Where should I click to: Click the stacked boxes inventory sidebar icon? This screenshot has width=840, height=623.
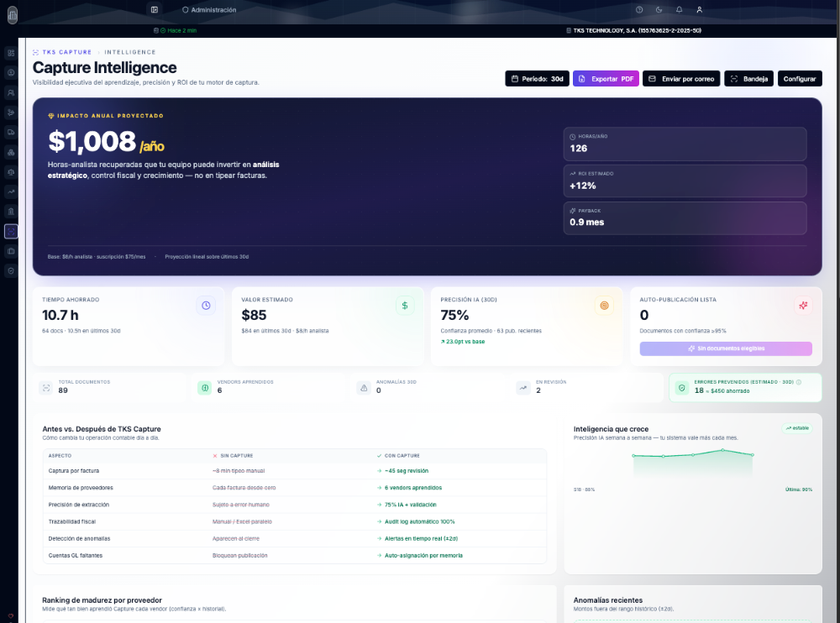11,152
